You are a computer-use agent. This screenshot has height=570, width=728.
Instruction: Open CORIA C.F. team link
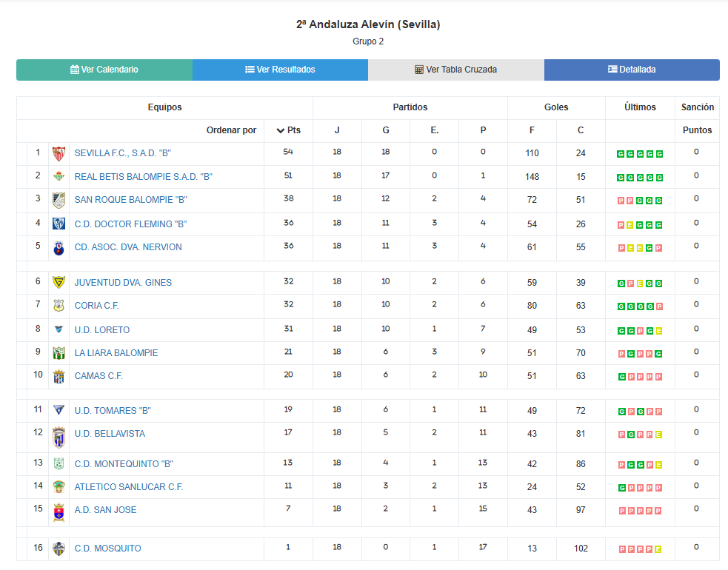(x=96, y=306)
